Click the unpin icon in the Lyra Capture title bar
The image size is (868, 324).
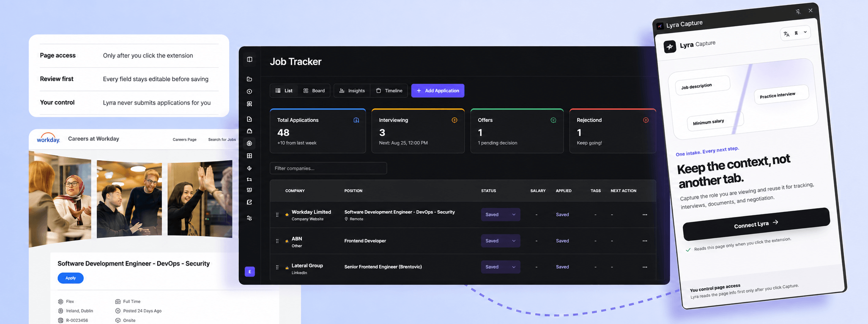[798, 12]
